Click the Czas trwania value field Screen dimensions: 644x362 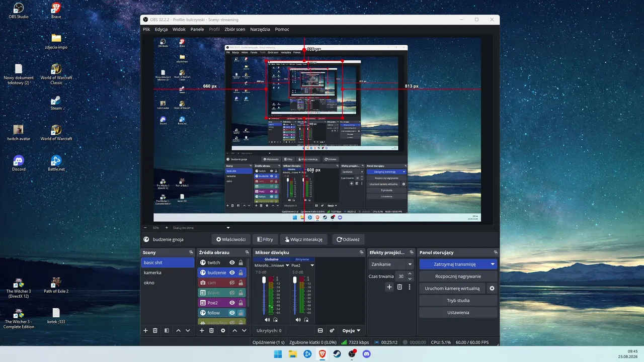(x=401, y=276)
